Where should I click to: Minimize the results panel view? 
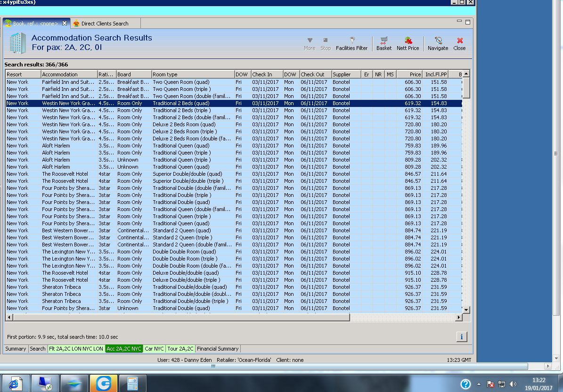459,22
